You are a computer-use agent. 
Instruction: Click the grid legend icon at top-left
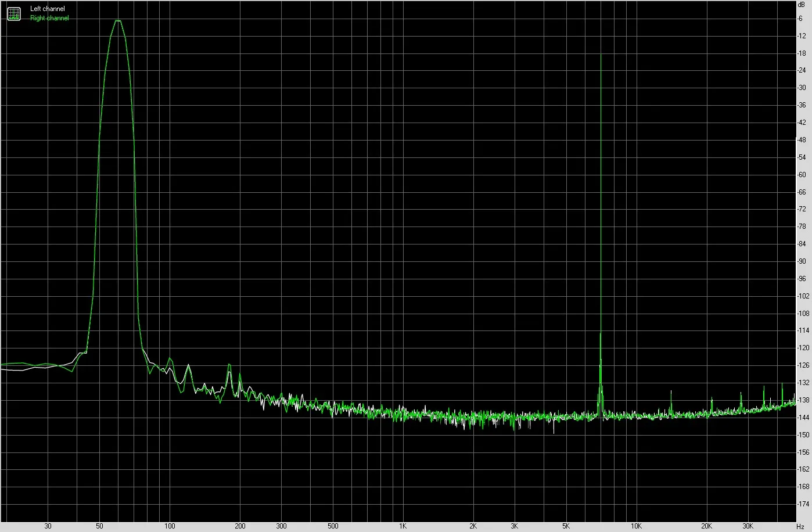pyautogui.click(x=13, y=13)
